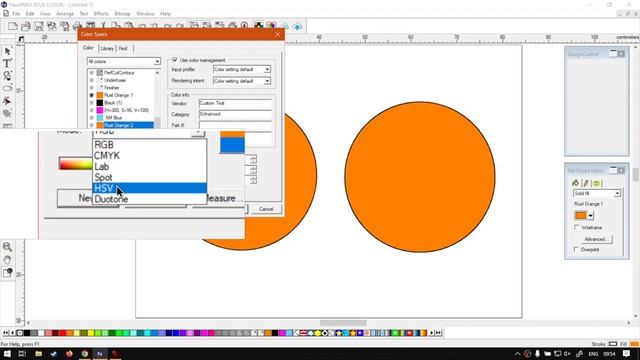Click the Fill indicator in status bar
This screenshot has height=360, width=640.
click(634, 344)
